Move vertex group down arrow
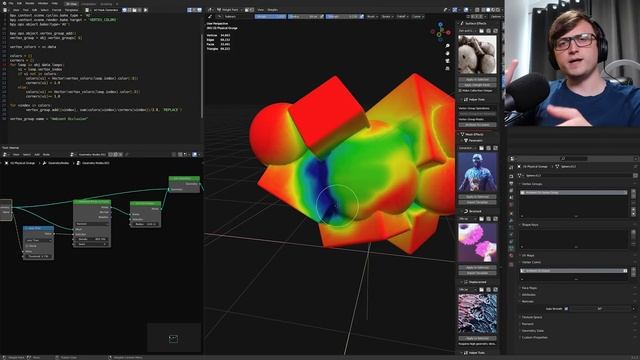This screenshot has width=640, height=360. tap(633, 214)
